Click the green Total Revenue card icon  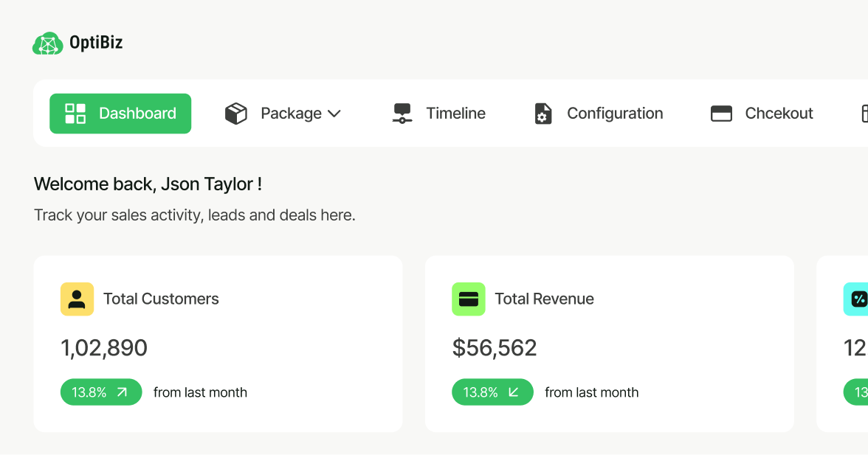click(x=468, y=299)
